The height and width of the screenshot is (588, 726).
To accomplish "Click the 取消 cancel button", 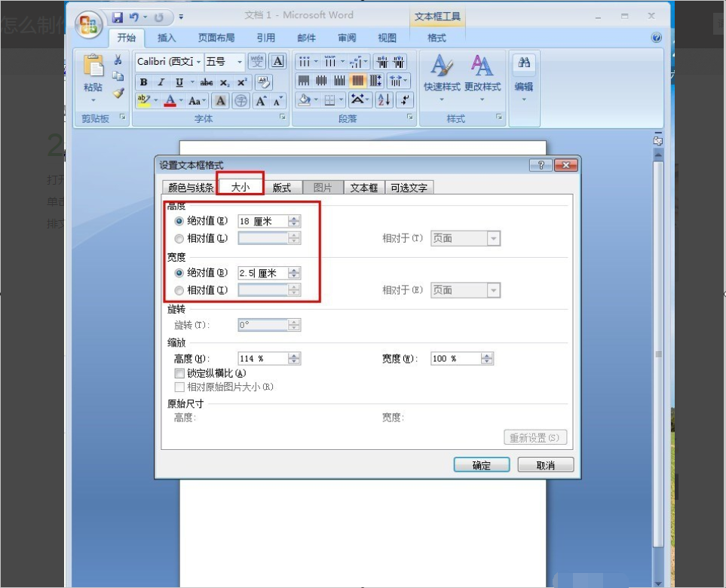I will tap(545, 465).
